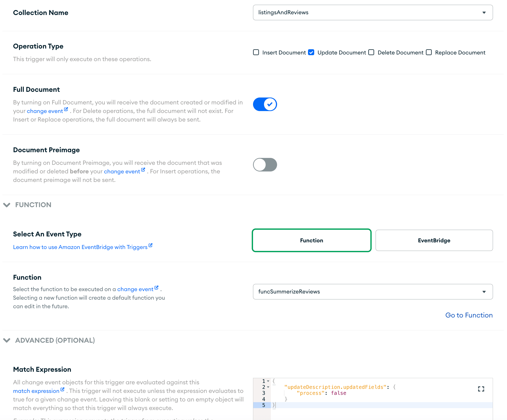The height and width of the screenshot is (420, 507).
Task: Select the Function event type button
Action: (x=312, y=240)
